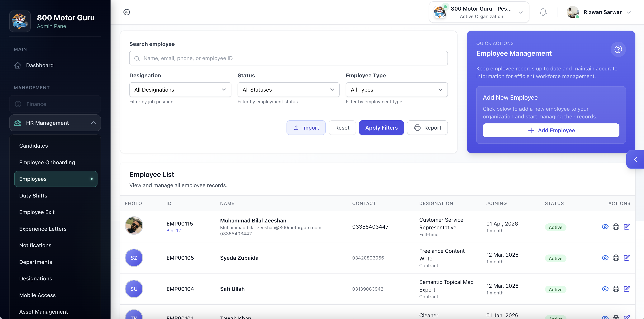Click the Reset button

pyautogui.click(x=342, y=128)
